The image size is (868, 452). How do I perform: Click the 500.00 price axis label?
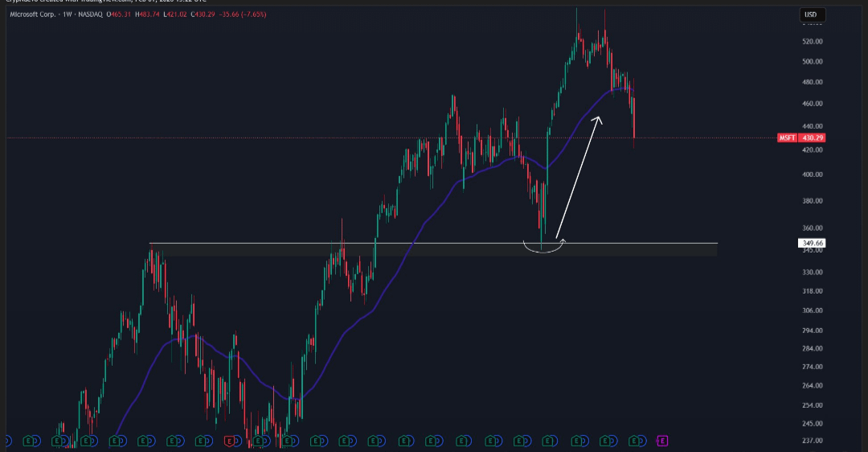(812, 61)
